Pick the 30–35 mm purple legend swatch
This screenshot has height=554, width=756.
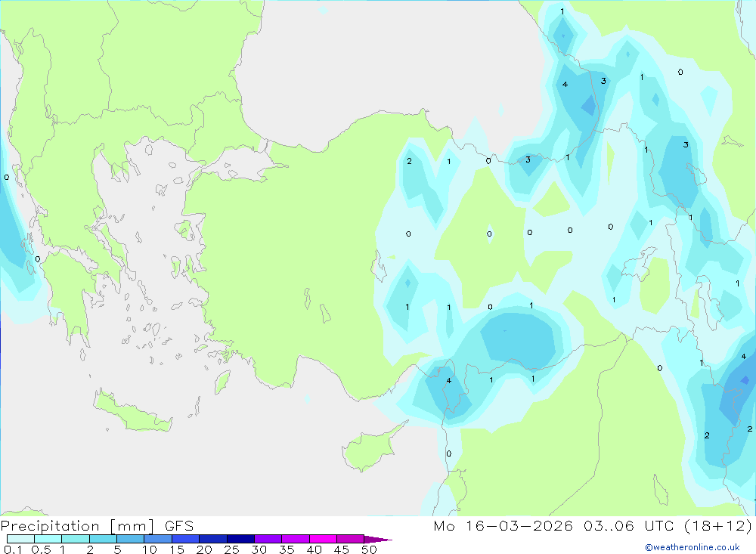268,539
